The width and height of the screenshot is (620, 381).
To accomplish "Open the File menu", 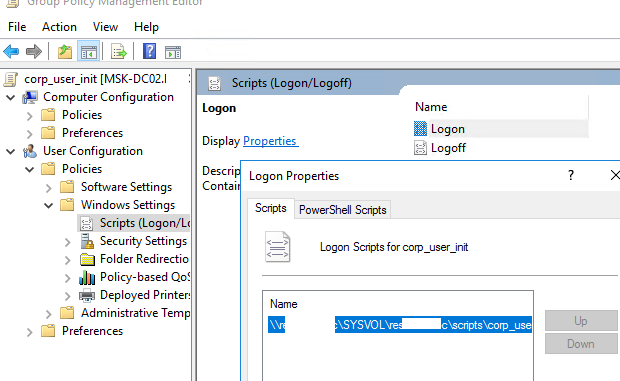I will tap(17, 27).
